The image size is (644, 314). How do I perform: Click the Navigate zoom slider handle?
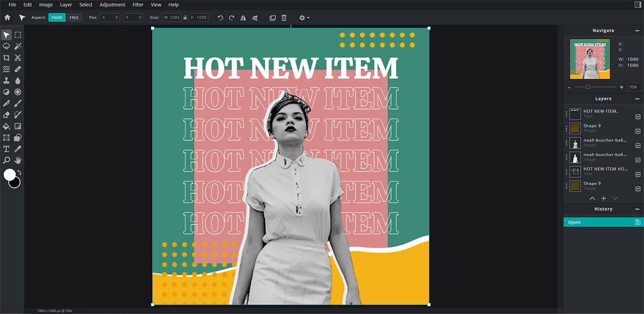point(588,87)
